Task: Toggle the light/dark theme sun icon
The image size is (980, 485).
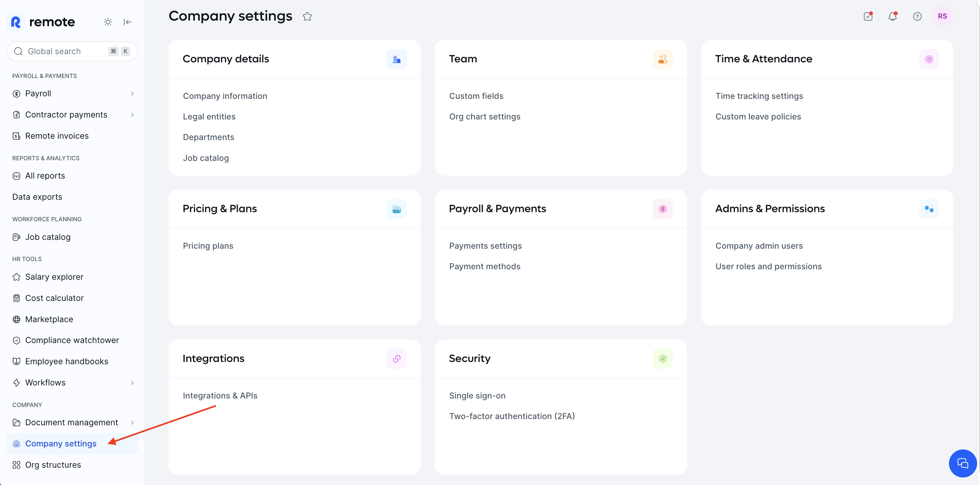Action: click(x=108, y=22)
